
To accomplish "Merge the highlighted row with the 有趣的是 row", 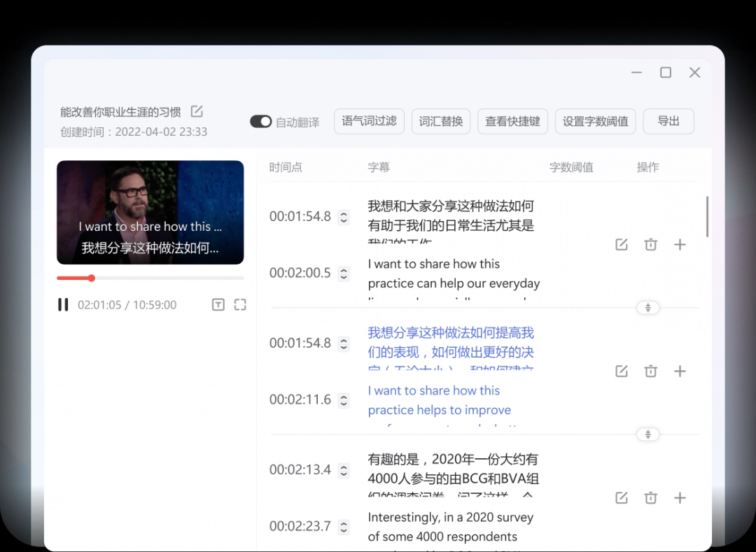I will click(x=648, y=434).
